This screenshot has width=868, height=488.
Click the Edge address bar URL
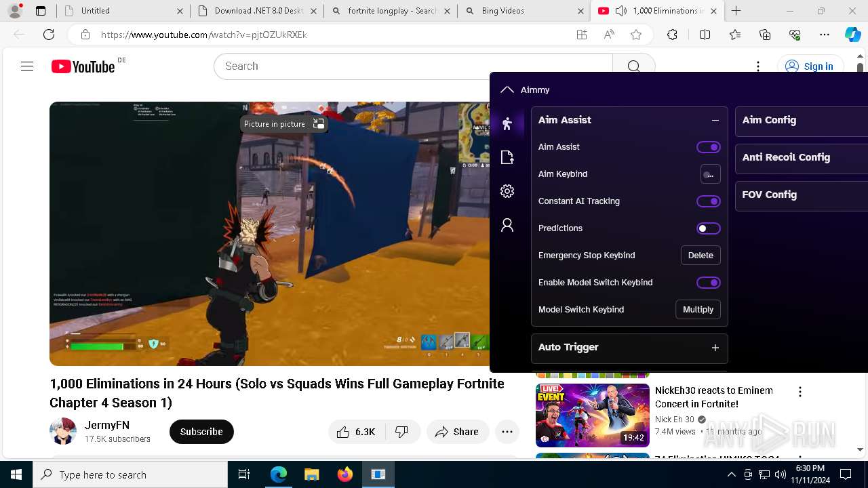[204, 35]
